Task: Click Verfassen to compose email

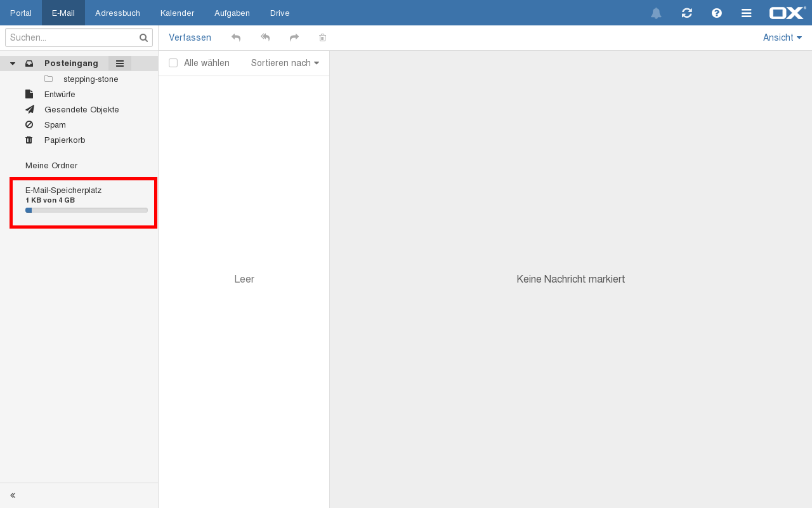Action: point(190,38)
